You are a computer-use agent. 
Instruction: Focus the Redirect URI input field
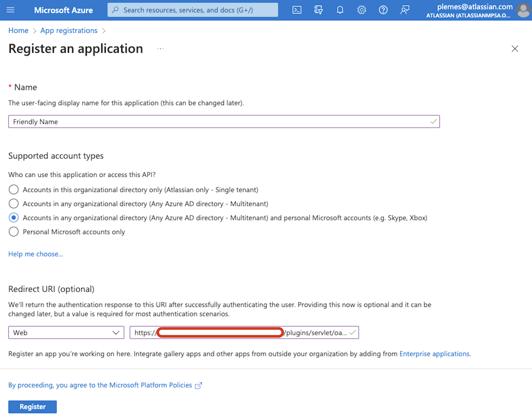(244, 333)
